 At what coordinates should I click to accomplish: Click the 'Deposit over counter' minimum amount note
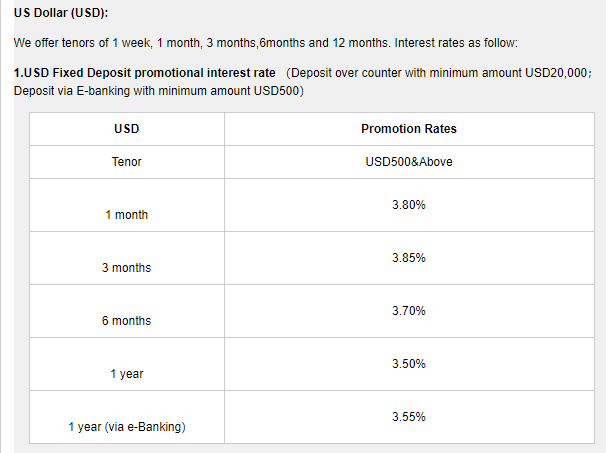click(x=440, y=74)
